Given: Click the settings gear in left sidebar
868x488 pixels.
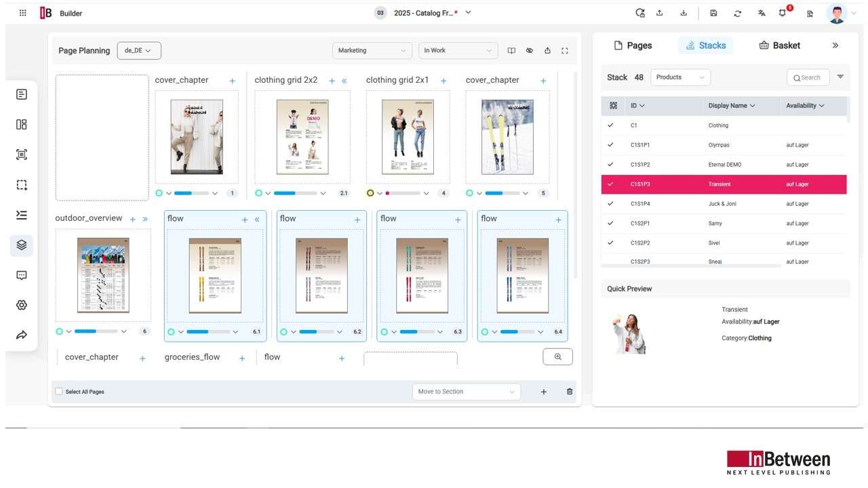Looking at the screenshot, I should (x=22, y=305).
